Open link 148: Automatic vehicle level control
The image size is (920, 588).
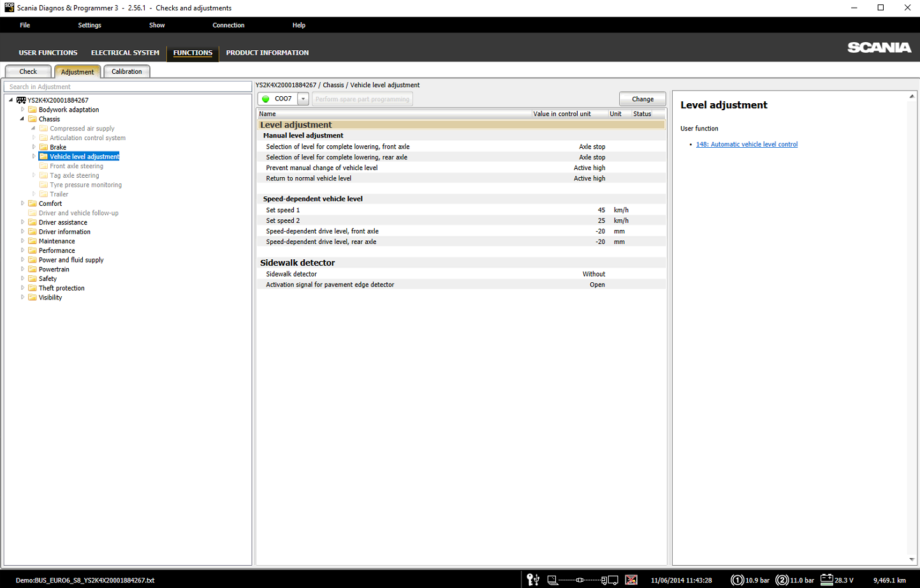coord(747,145)
